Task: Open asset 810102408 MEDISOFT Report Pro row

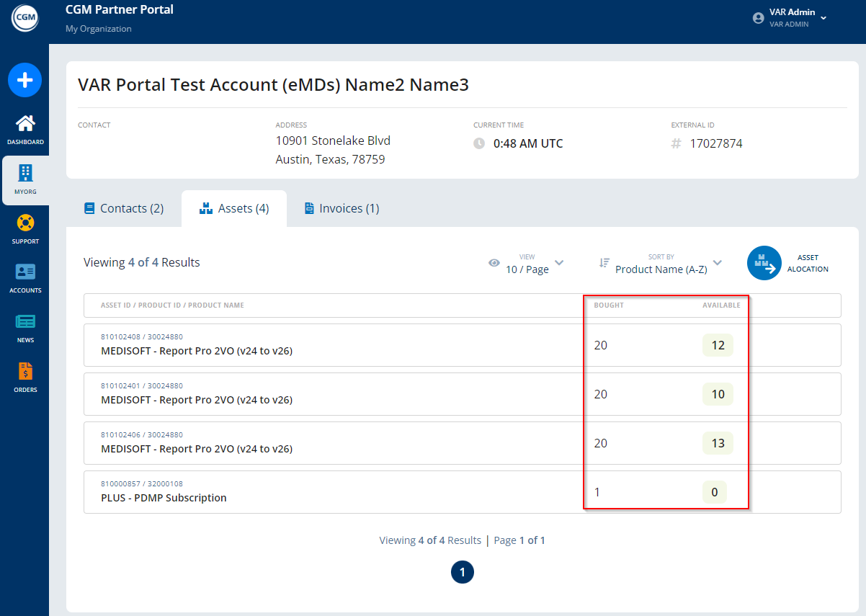Action: point(197,351)
